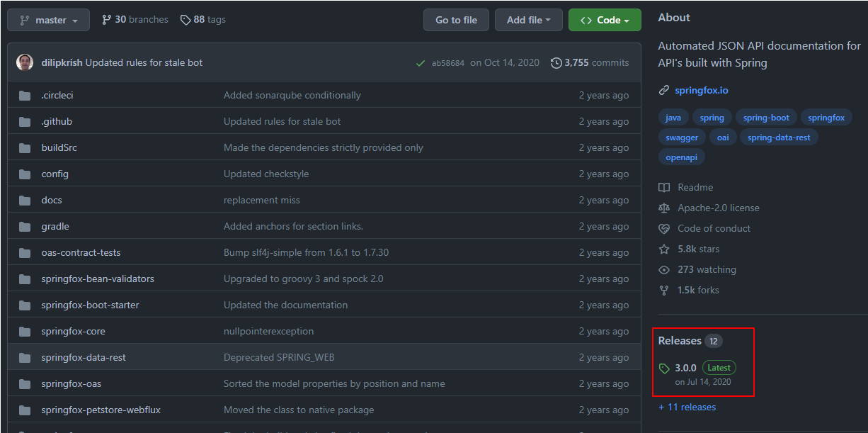
Task: Open commit 'Deprecated SPRING_WEB'
Action: click(279, 357)
